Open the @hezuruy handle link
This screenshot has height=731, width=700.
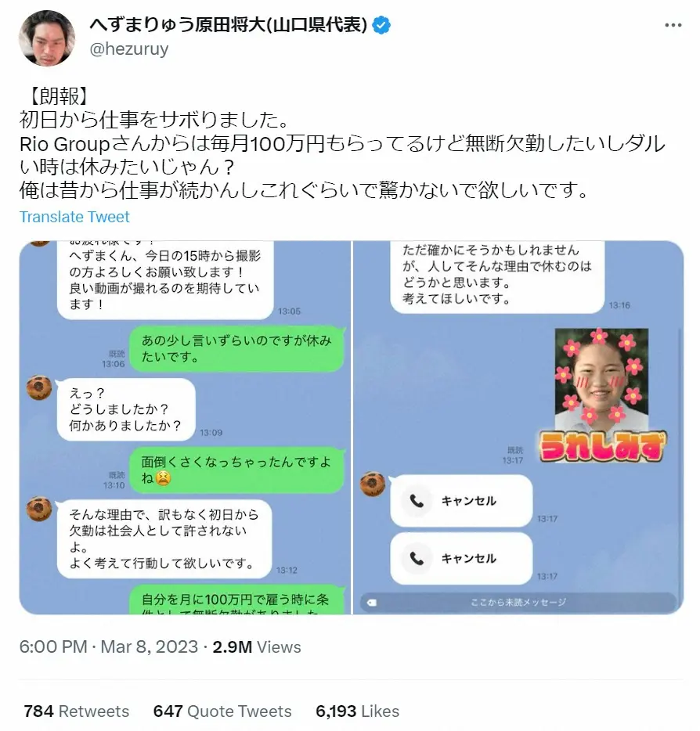pyautogui.click(x=128, y=49)
